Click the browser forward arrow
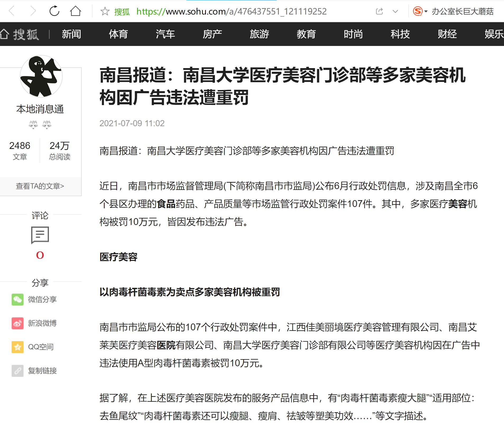Screen dimensions: 504x432 coord(33,11)
